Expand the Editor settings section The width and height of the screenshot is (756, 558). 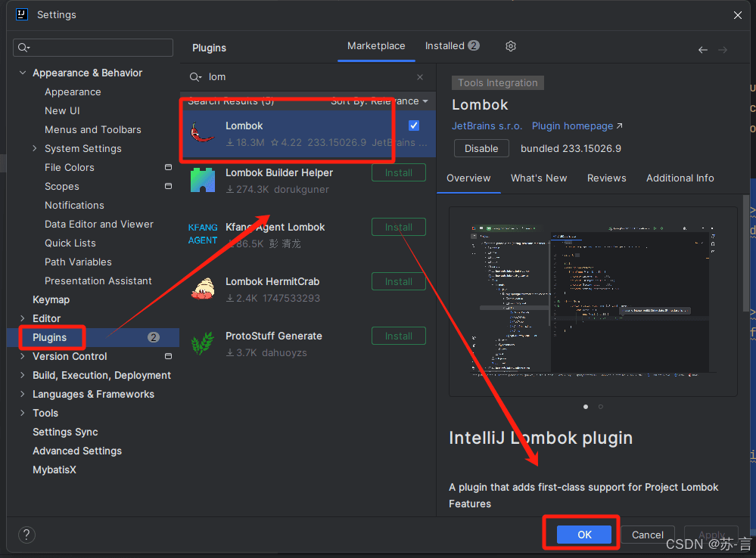[23, 318]
